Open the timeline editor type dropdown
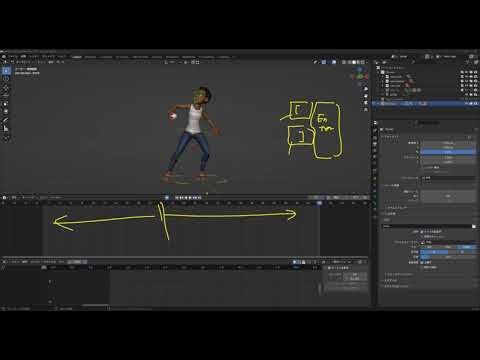Image resolution: width=480 pixels, height=360 pixels. tap(5, 198)
